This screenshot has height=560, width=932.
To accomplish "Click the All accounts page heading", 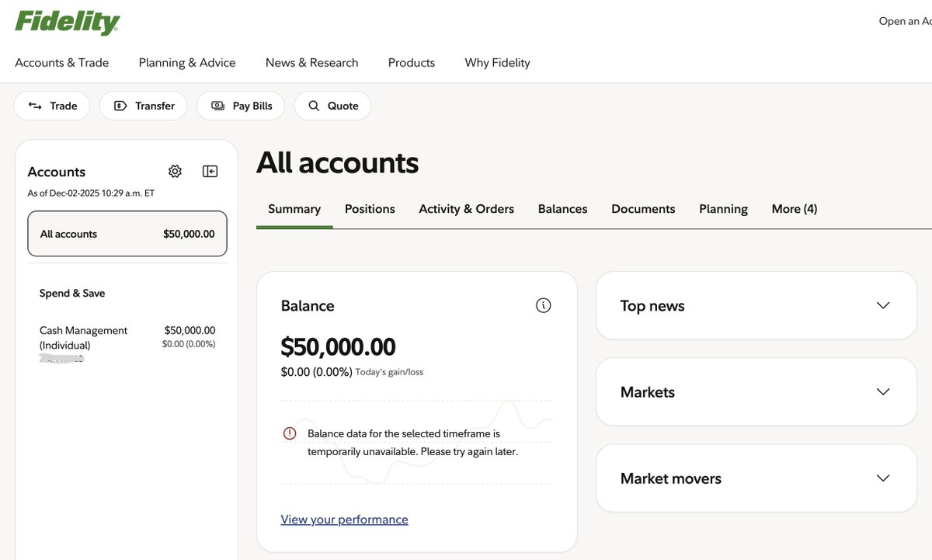I will pos(338,162).
